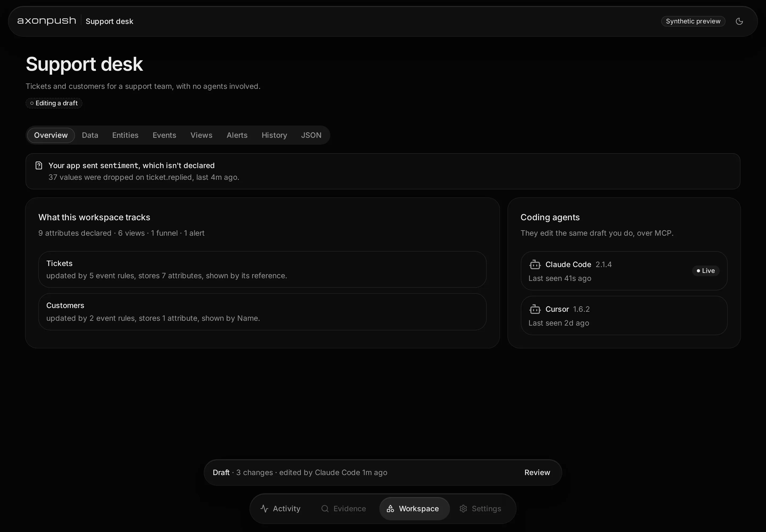Click the Cursor version 1.6.2
This screenshot has width=766, height=532.
point(581,309)
